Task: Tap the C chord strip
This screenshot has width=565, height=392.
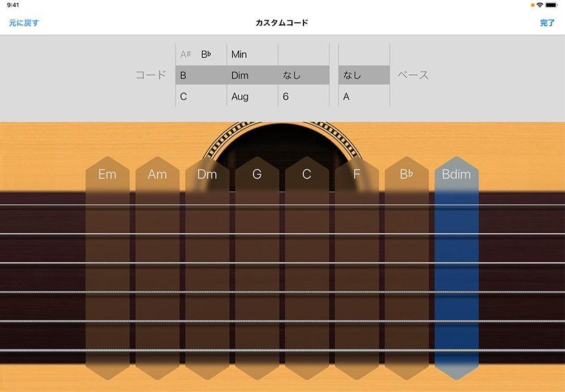Action: point(307,270)
